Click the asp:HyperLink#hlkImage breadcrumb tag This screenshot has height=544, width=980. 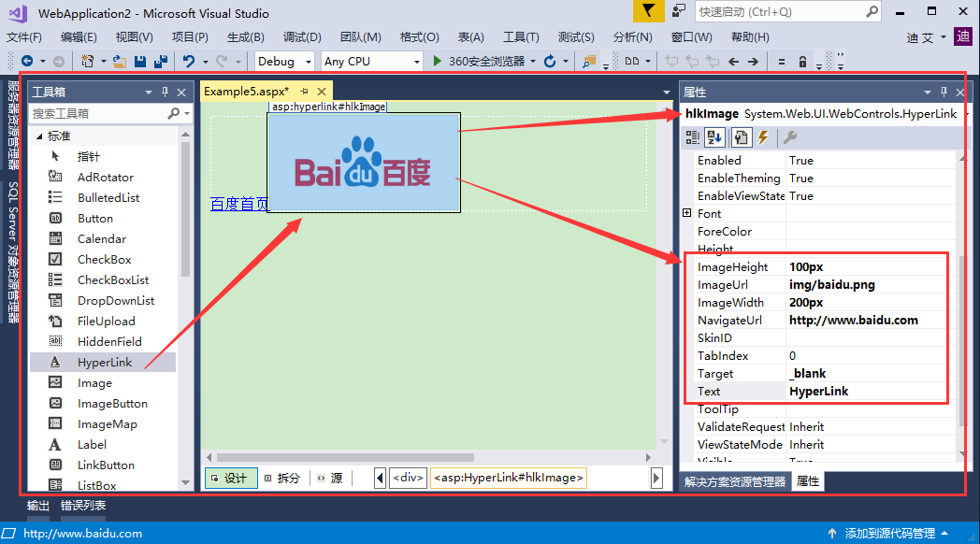(508, 478)
